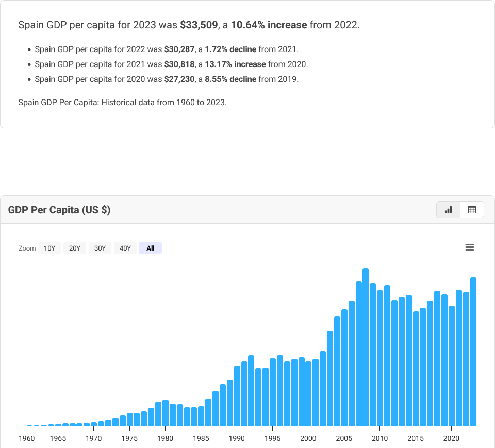Click the 1990 x-axis label

pyautogui.click(x=237, y=438)
